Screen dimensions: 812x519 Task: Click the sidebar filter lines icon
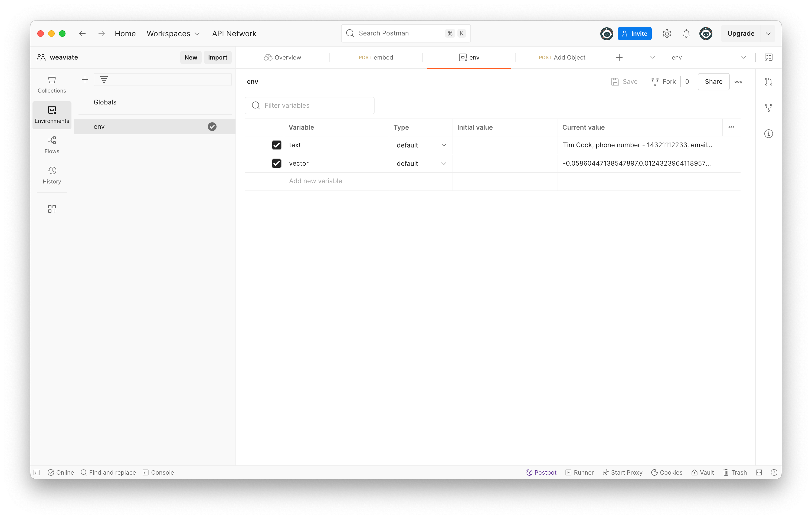coord(104,80)
